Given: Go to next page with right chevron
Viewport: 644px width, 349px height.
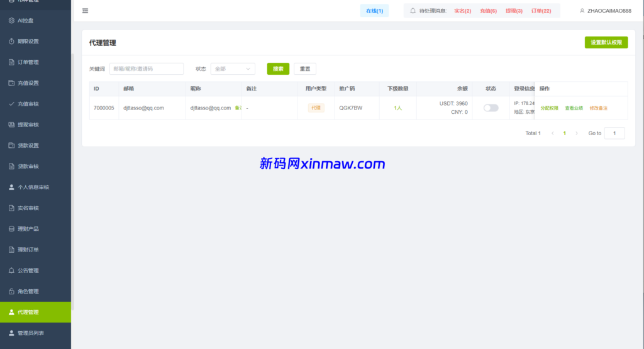Looking at the screenshot, I should [577, 133].
